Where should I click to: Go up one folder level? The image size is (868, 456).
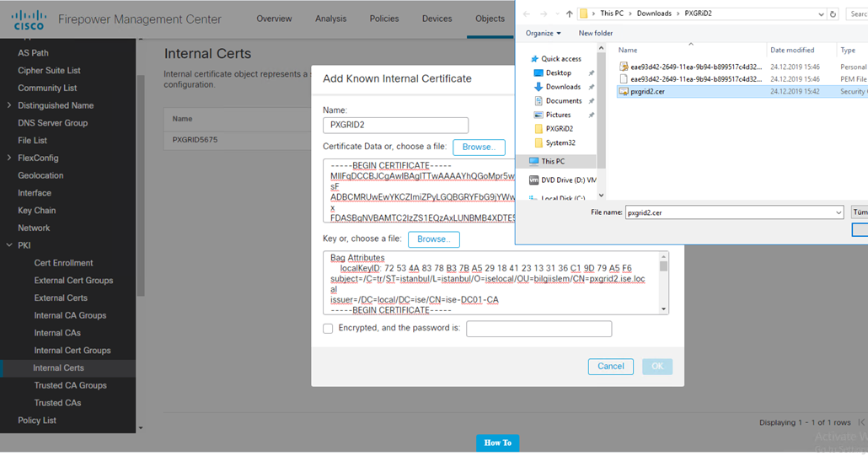click(569, 13)
